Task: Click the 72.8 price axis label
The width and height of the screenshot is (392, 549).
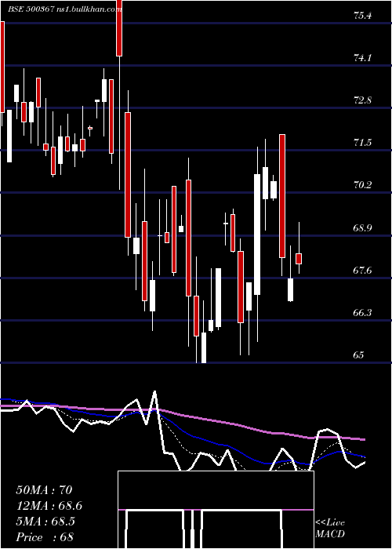Action: click(x=362, y=100)
